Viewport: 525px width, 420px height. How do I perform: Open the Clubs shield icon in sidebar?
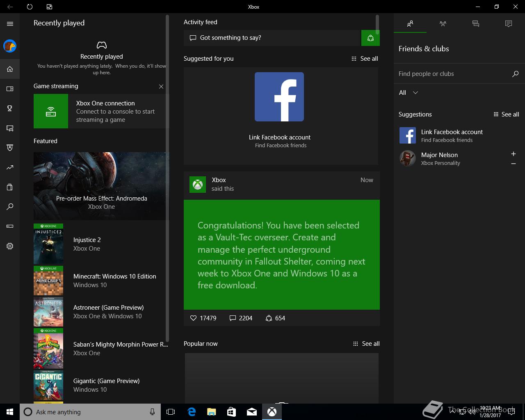[x=10, y=148]
